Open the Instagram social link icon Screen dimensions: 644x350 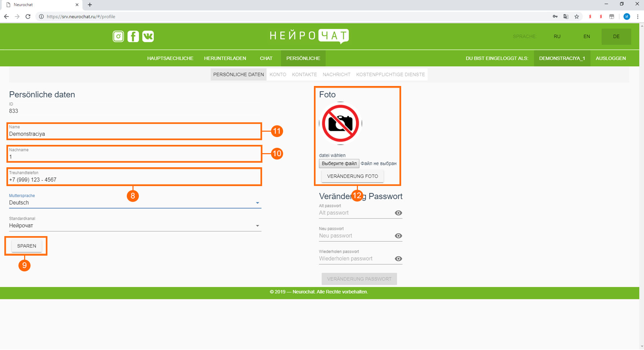tap(118, 36)
